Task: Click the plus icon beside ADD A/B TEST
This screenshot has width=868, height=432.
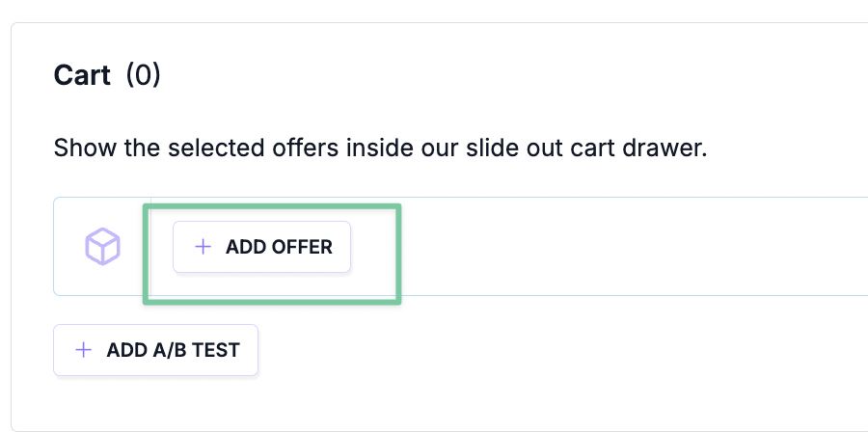Action: coord(84,350)
